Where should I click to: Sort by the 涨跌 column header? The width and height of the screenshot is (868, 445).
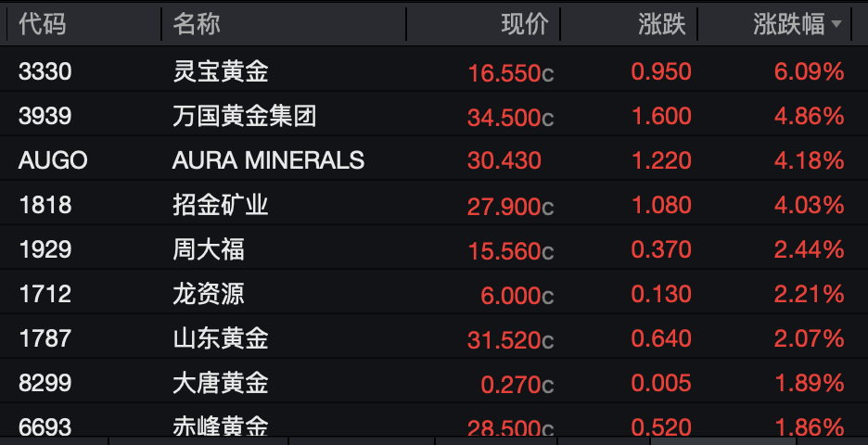click(662, 24)
